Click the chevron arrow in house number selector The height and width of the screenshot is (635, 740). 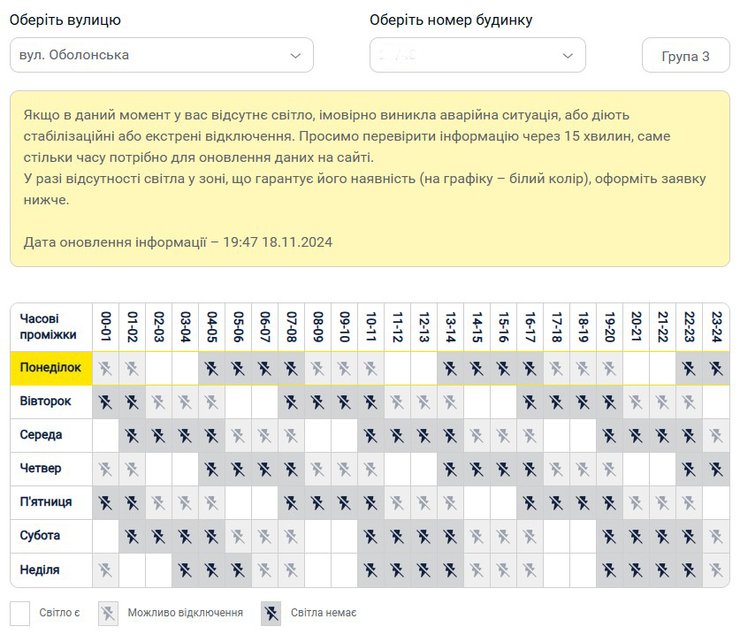pos(568,56)
